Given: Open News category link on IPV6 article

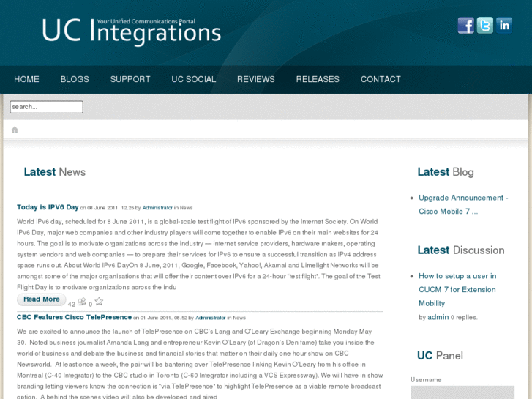Looking at the screenshot, I should [x=186, y=208].
